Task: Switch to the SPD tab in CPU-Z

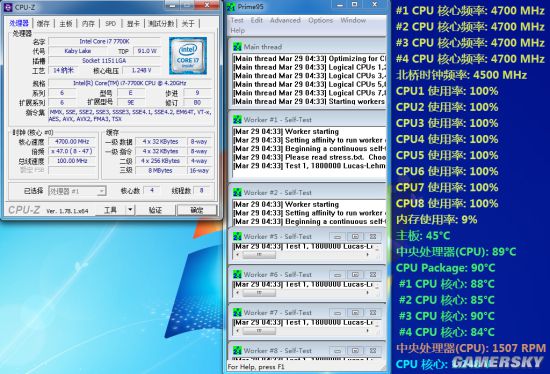Action: (110, 24)
